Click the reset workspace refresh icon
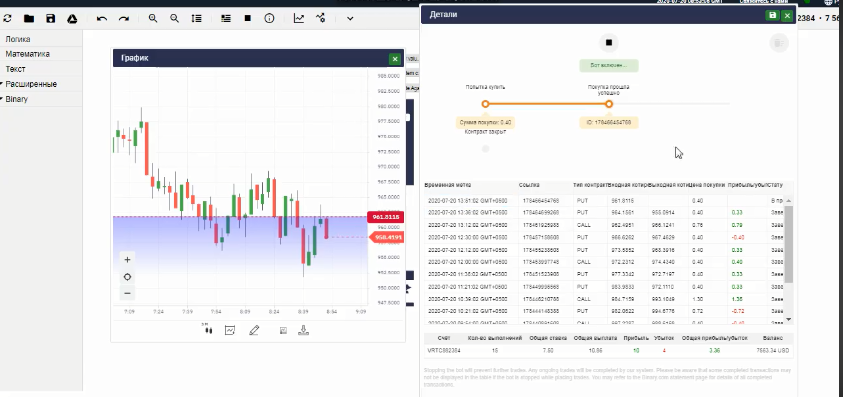843x397 pixels. (8, 18)
